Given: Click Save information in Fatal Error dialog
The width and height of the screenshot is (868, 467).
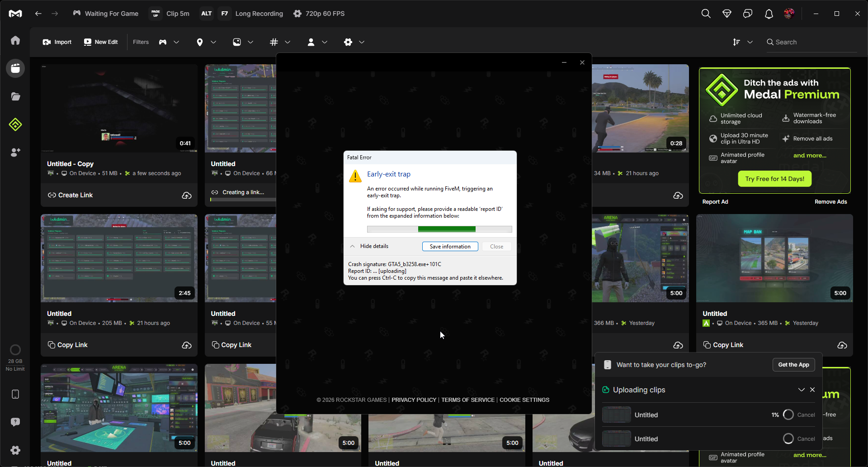Looking at the screenshot, I should [x=450, y=247].
